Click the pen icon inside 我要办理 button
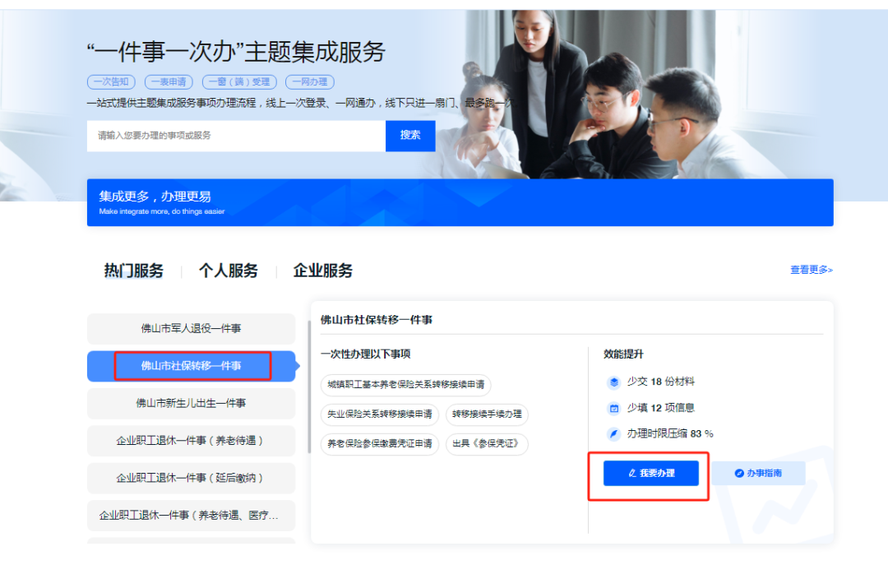Image resolution: width=888 pixels, height=588 pixels. [x=632, y=473]
